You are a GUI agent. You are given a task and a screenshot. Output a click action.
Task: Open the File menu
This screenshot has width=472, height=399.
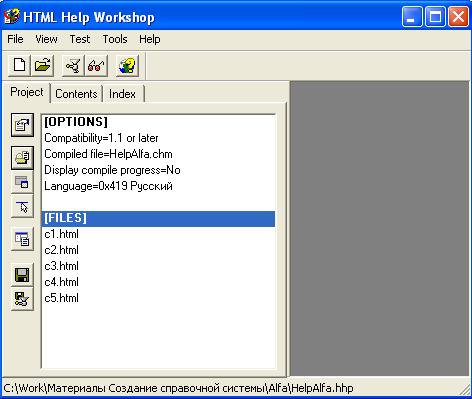coord(15,39)
